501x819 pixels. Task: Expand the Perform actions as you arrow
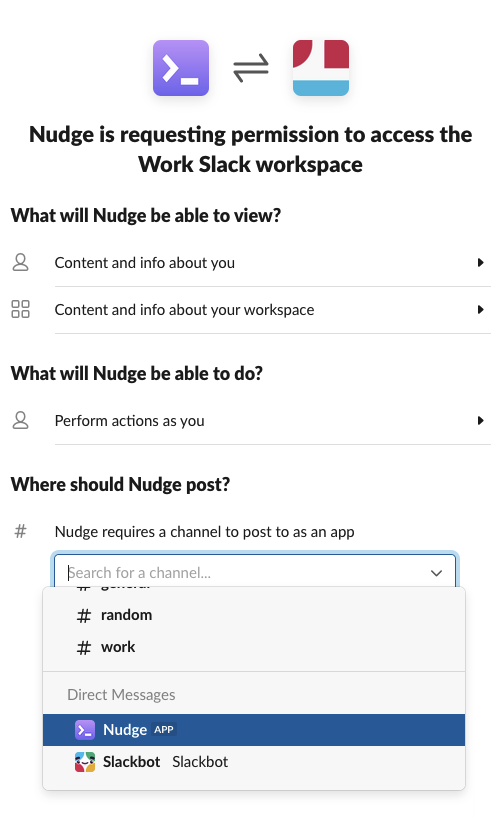[x=481, y=420]
